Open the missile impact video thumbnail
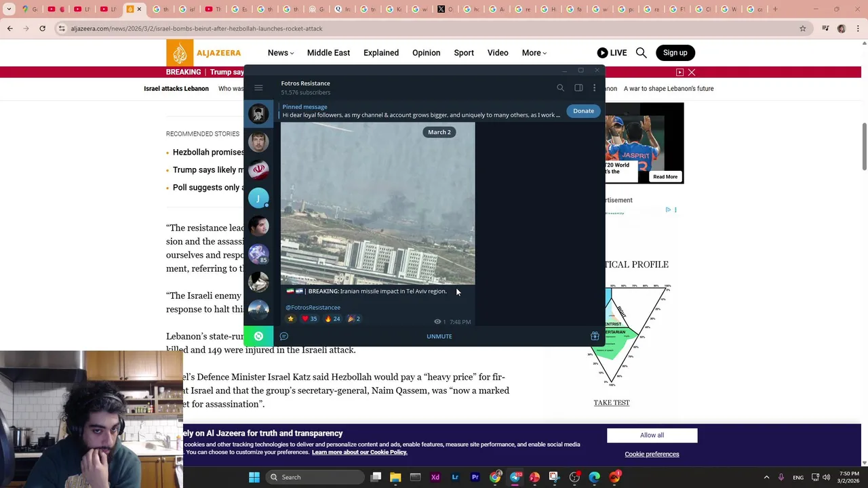Screen dimensions: 868x488 [378, 203]
